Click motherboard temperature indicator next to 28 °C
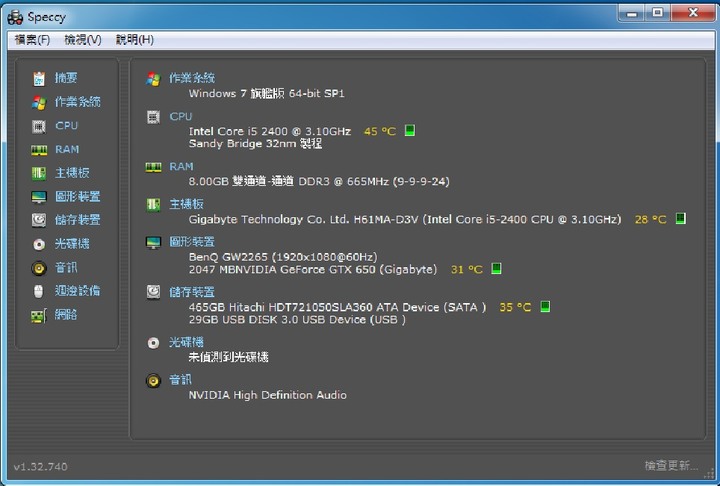 click(681, 219)
